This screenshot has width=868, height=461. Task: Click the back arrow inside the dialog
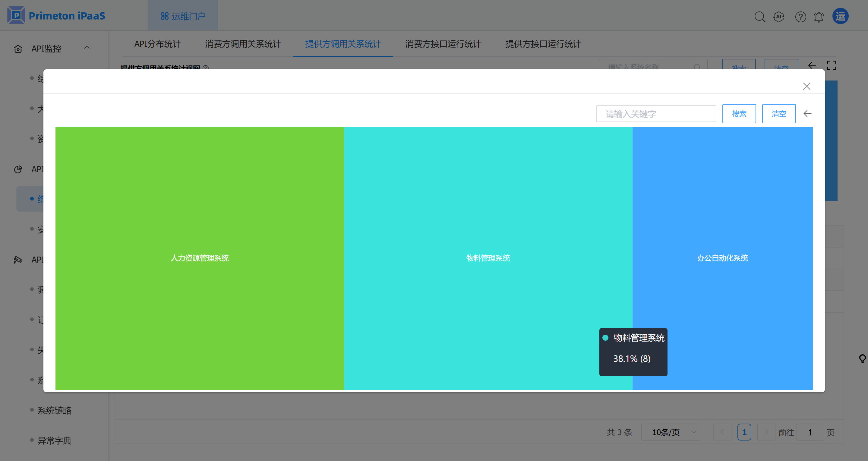click(x=807, y=114)
